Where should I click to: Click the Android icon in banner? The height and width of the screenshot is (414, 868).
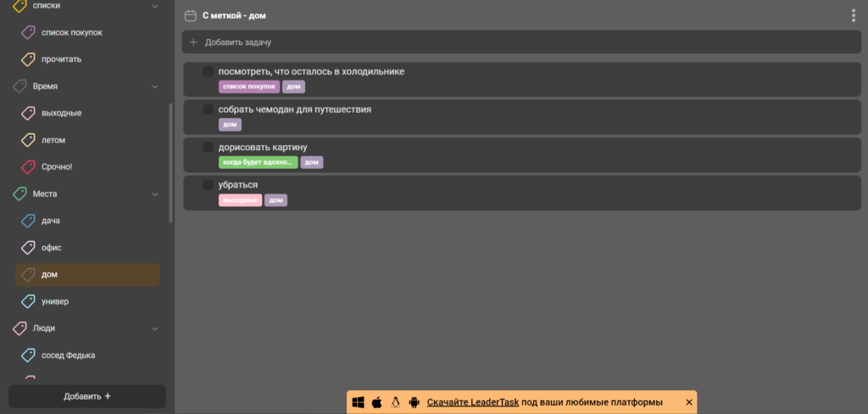[x=414, y=402]
